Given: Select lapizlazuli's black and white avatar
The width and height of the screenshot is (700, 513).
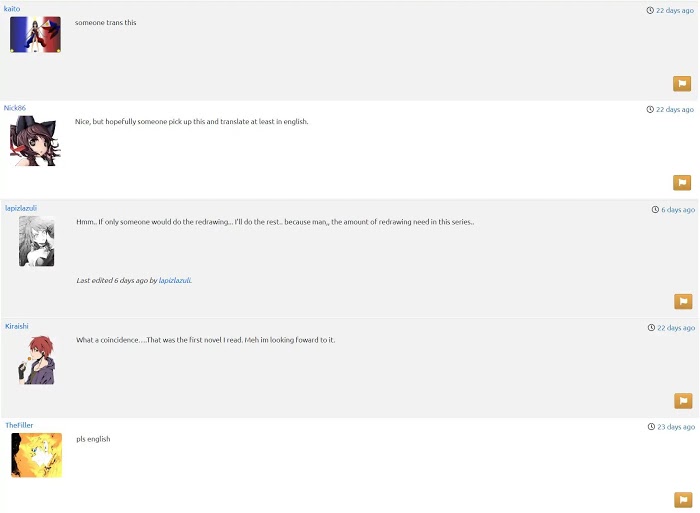Looking at the screenshot, I should pyautogui.click(x=36, y=241).
